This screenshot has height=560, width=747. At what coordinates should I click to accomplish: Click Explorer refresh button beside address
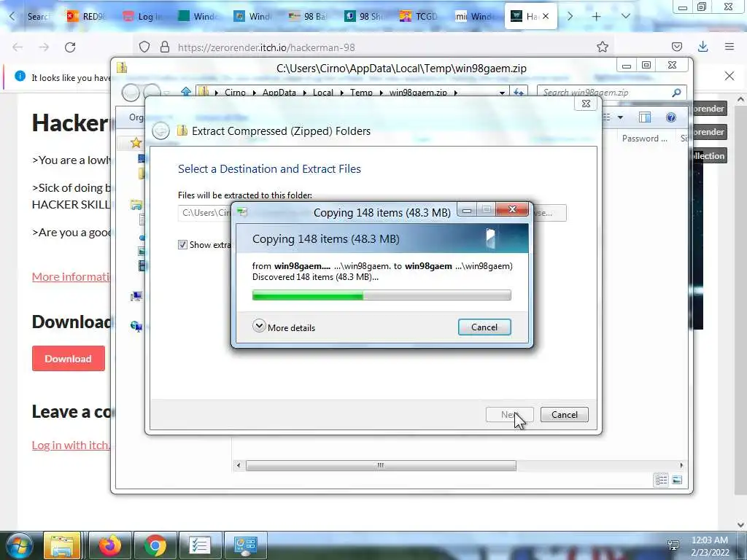(x=519, y=92)
